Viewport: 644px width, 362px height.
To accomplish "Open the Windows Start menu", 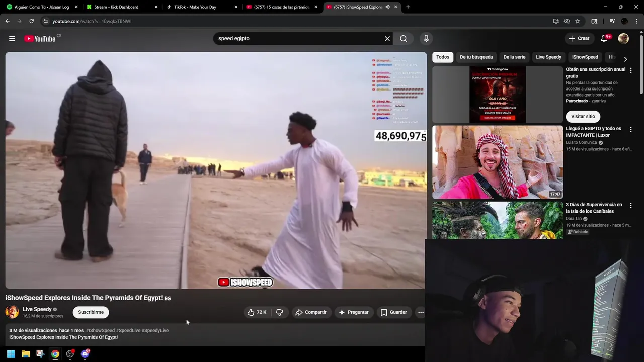I will (11, 354).
